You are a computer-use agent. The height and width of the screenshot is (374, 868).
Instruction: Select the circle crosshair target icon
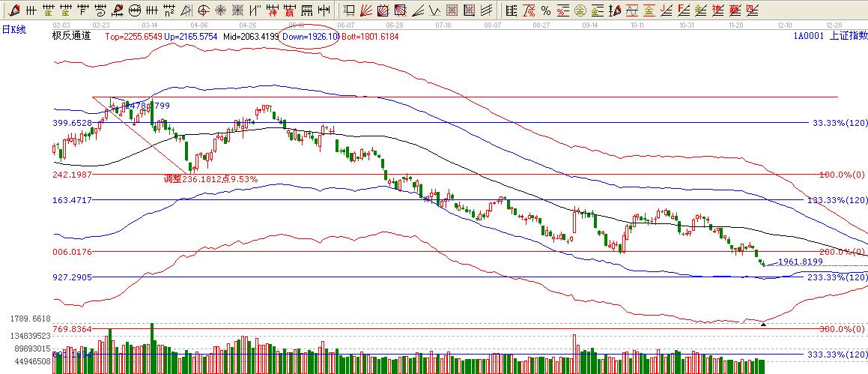tap(204, 10)
